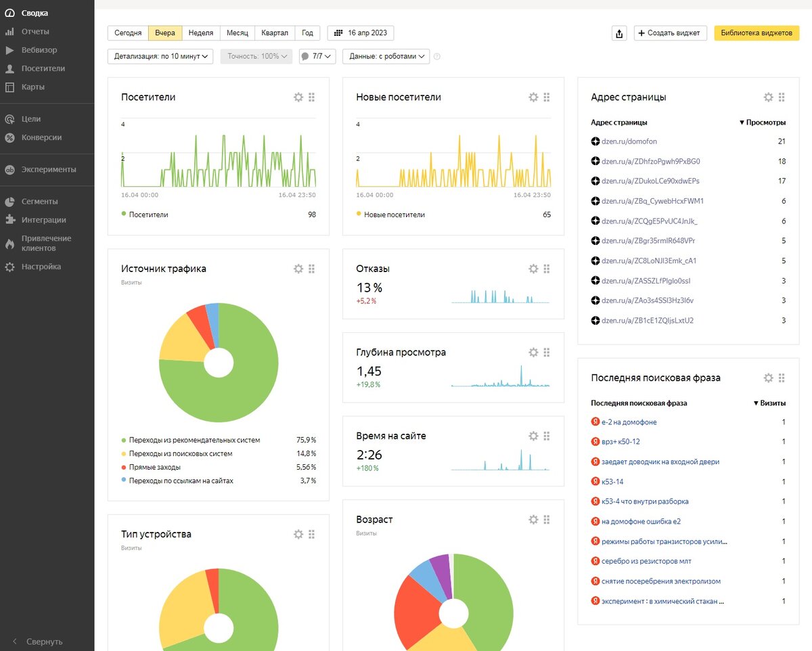Viewport: 812px width, 651px height.
Task: Click the Настройка gear icon in sidebar
Action: pos(9,267)
